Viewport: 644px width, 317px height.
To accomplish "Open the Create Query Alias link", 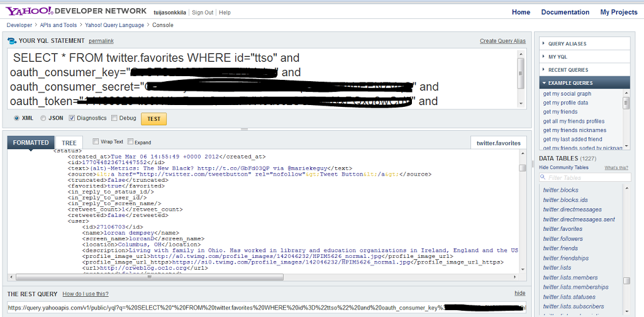I will click(502, 41).
